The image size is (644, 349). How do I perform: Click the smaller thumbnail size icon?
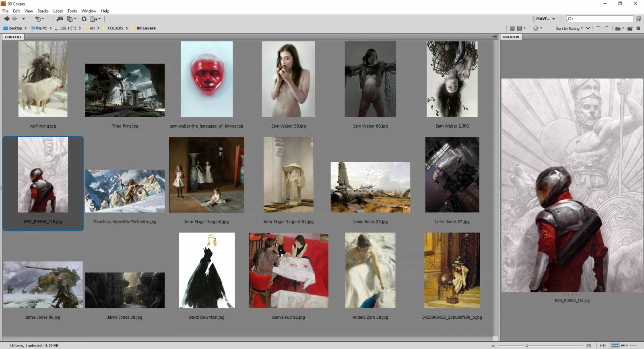(x=493, y=345)
